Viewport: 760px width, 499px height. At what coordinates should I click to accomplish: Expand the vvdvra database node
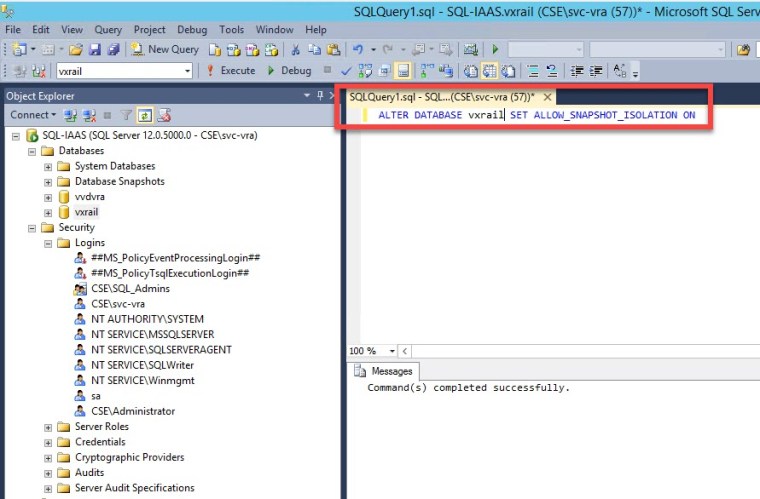(x=48, y=198)
